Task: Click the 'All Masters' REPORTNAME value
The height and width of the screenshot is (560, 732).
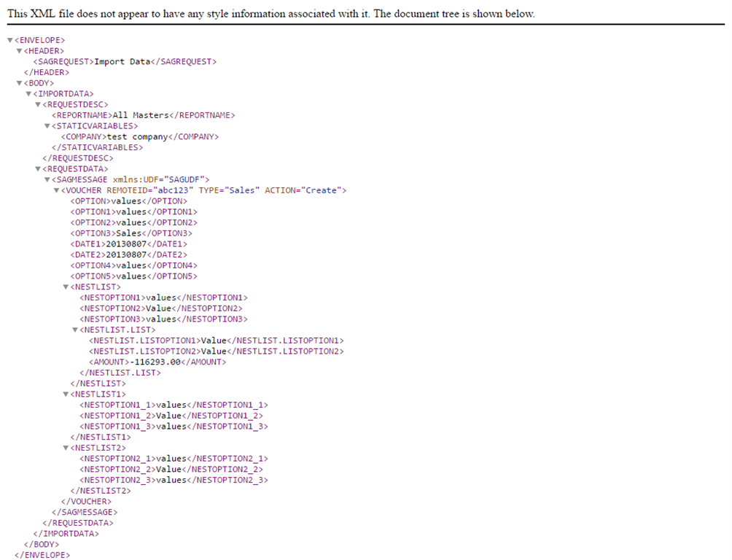Action: click(x=141, y=115)
